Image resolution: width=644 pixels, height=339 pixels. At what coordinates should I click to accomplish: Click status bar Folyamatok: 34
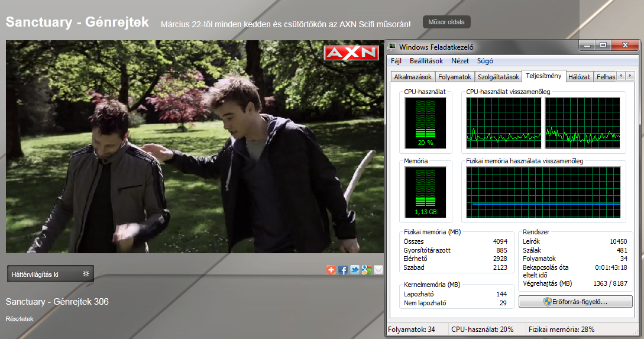411,330
